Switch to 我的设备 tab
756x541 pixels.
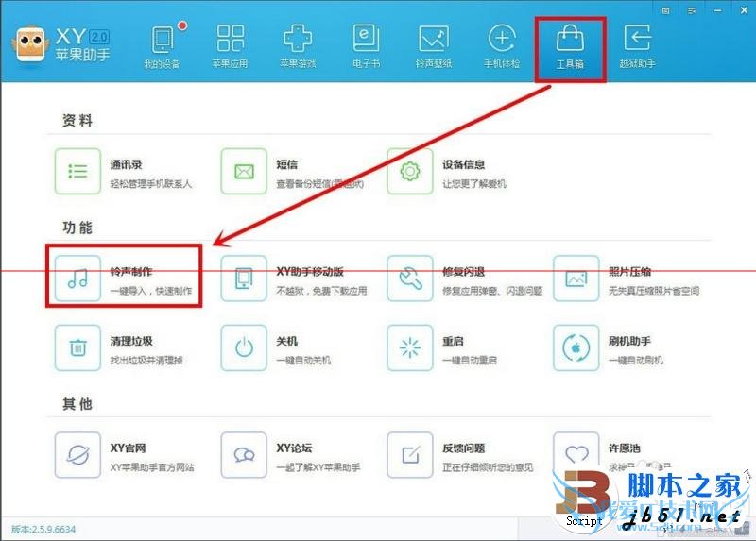click(x=163, y=47)
